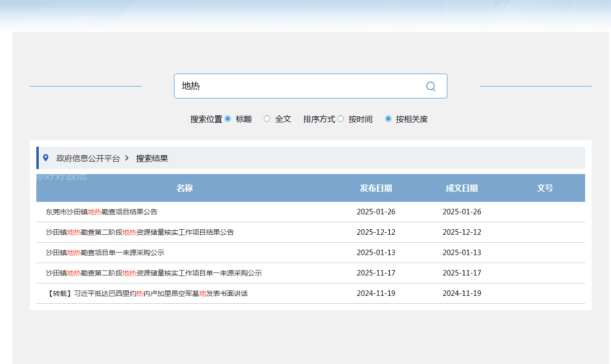Click the search field containing 地热

click(x=298, y=86)
